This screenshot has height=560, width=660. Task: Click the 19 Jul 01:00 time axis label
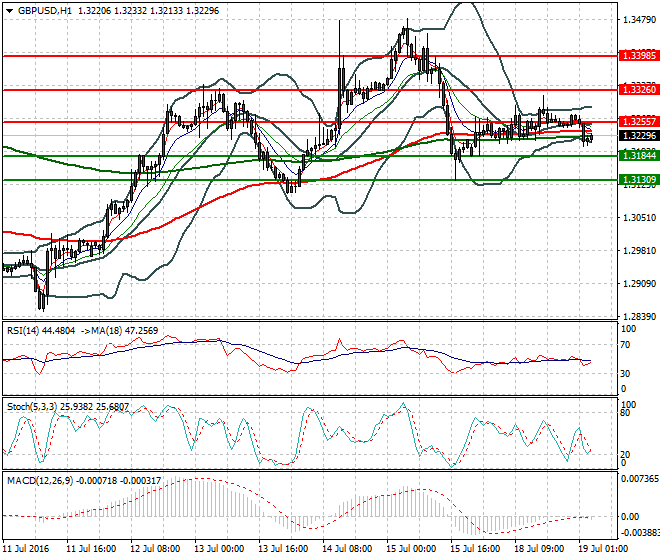click(603, 549)
